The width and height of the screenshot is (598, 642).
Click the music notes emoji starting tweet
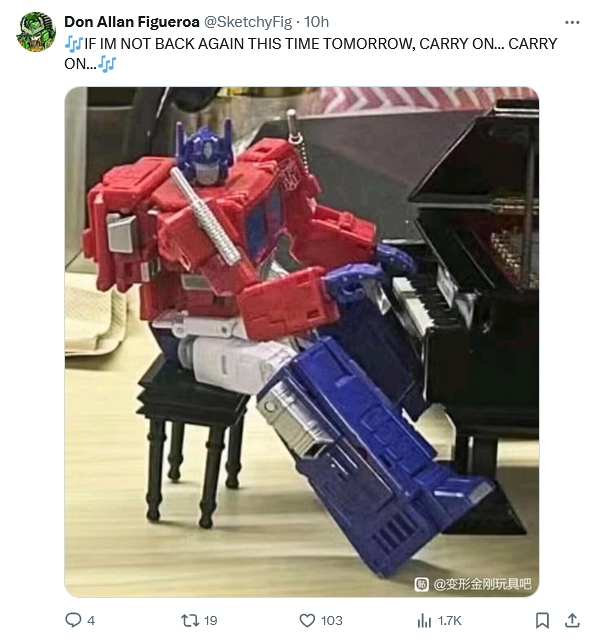coord(74,44)
